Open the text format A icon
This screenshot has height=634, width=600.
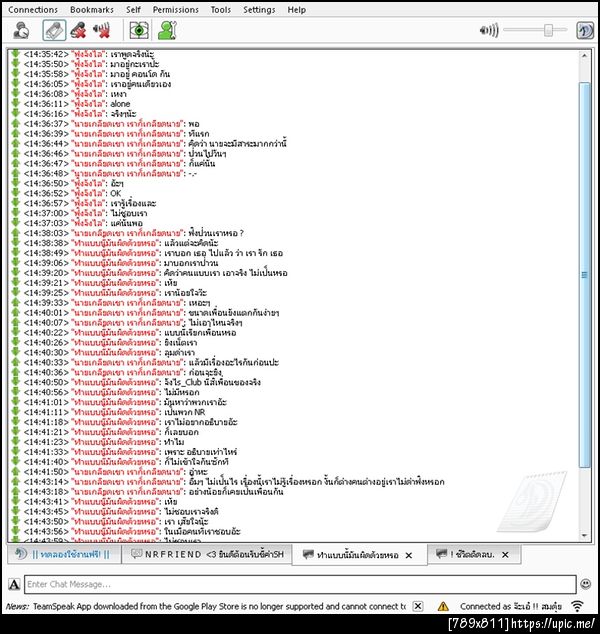point(14,584)
